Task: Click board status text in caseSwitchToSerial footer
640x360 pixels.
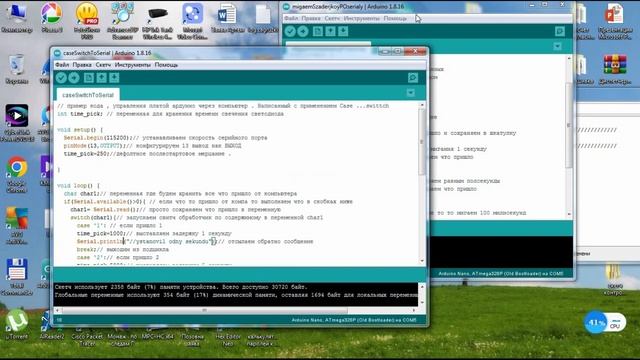Action: point(354,320)
